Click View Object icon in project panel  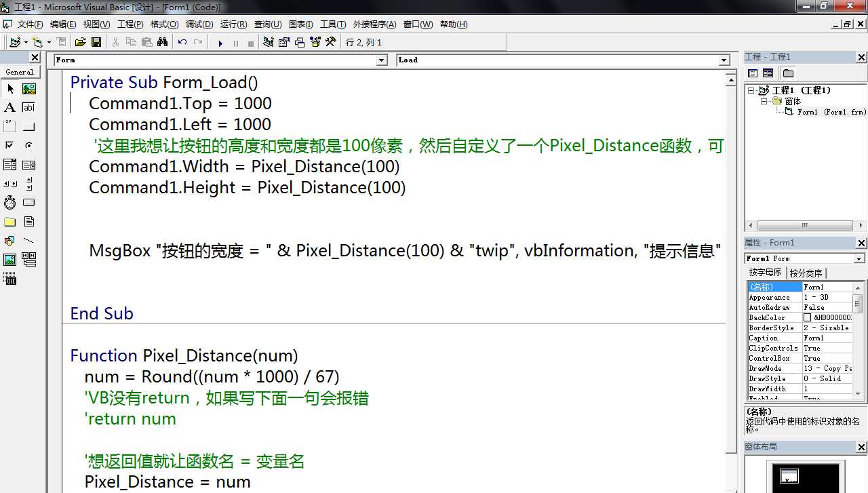pyautogui.click(x=768, y=73)
